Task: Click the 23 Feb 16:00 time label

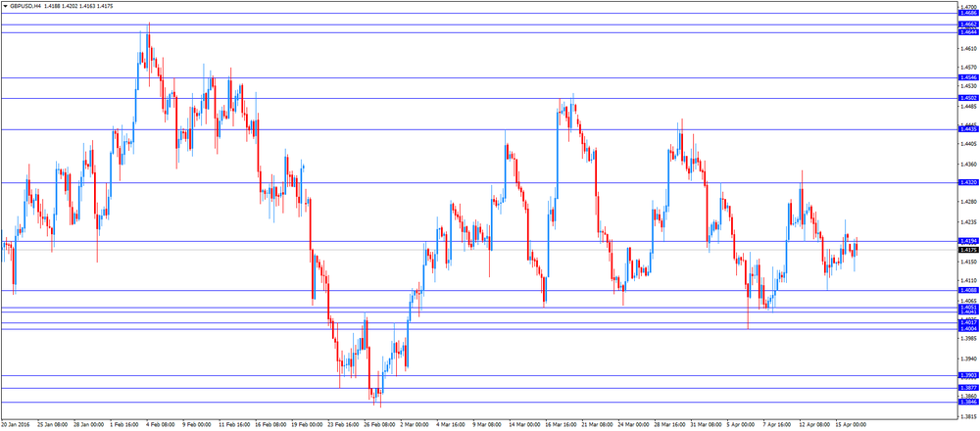Action: [343, 423]
